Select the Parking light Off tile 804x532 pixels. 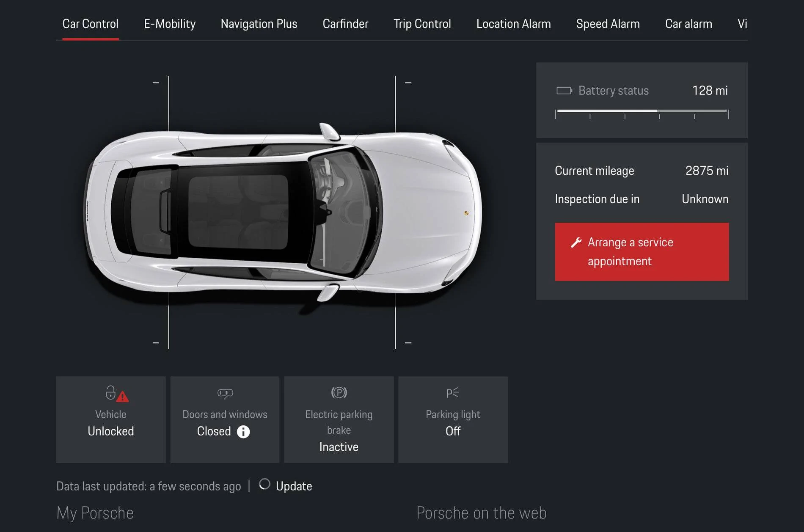pos(453,419)
